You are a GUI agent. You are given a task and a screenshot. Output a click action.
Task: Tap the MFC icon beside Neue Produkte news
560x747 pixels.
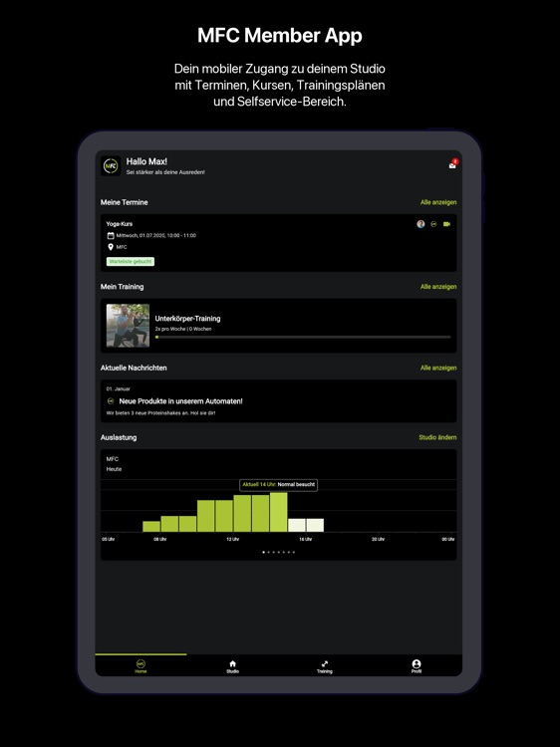pos(111,401)
